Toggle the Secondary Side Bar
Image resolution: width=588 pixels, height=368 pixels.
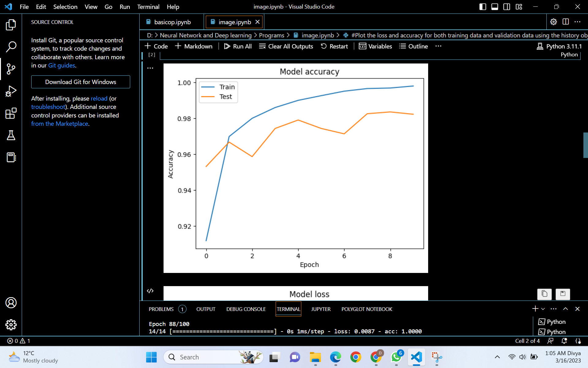tap(507, 6)
